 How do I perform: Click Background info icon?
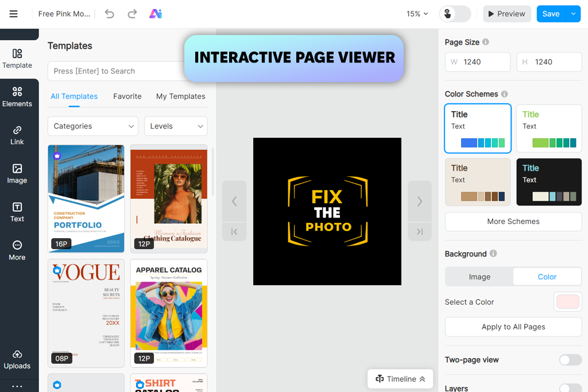click(x=493, y=253)
